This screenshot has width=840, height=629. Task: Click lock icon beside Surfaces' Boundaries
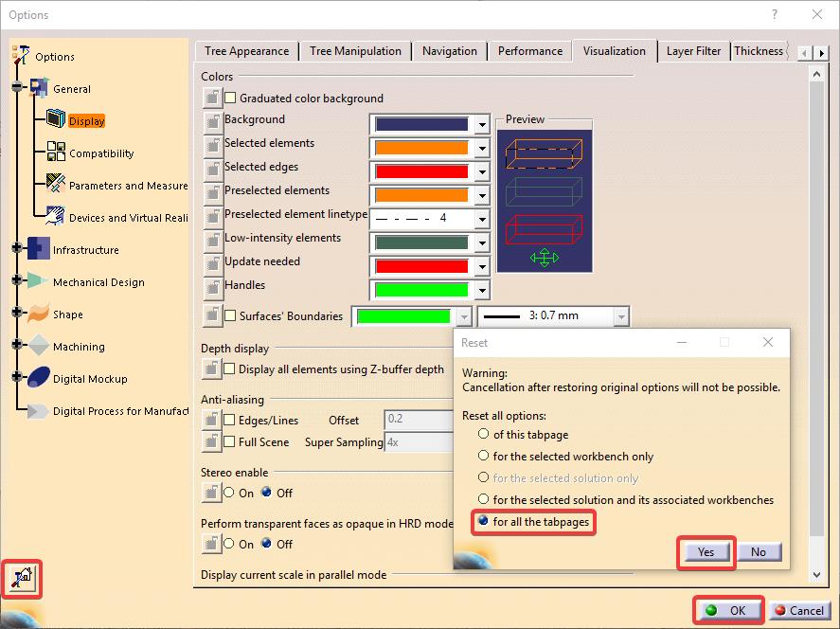[213, 316]
